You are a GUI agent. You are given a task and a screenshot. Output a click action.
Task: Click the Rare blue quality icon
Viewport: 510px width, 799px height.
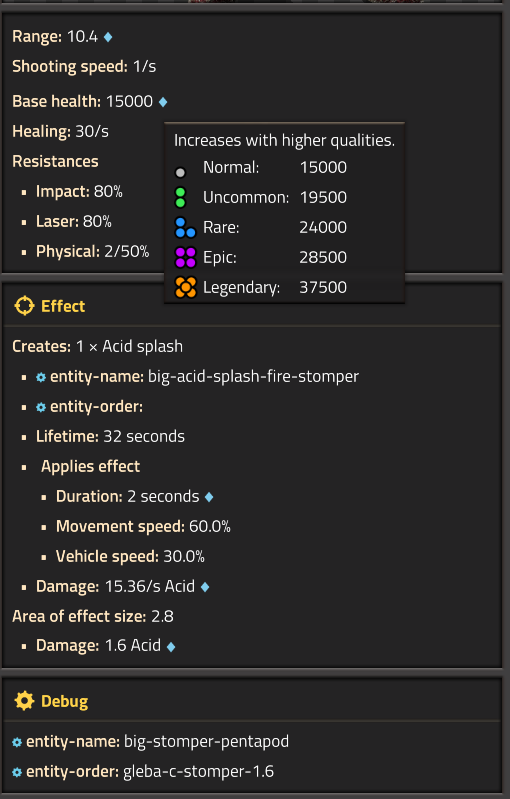(185, 228)
